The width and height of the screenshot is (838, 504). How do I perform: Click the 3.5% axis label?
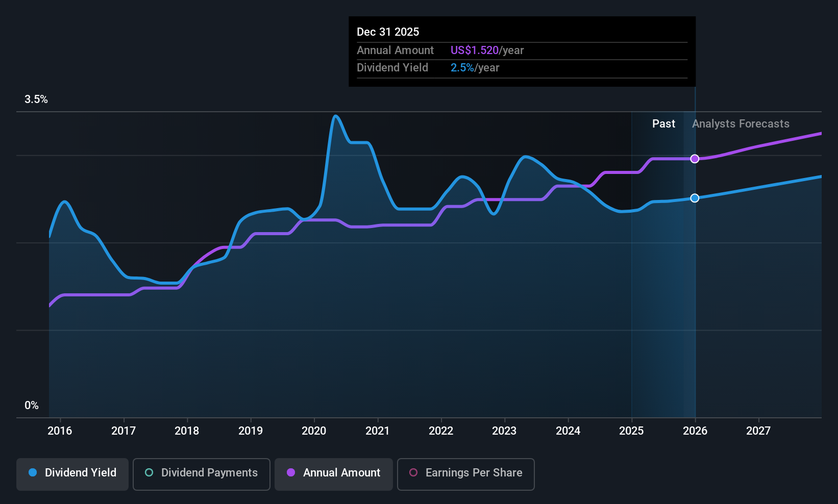point(36,99)
